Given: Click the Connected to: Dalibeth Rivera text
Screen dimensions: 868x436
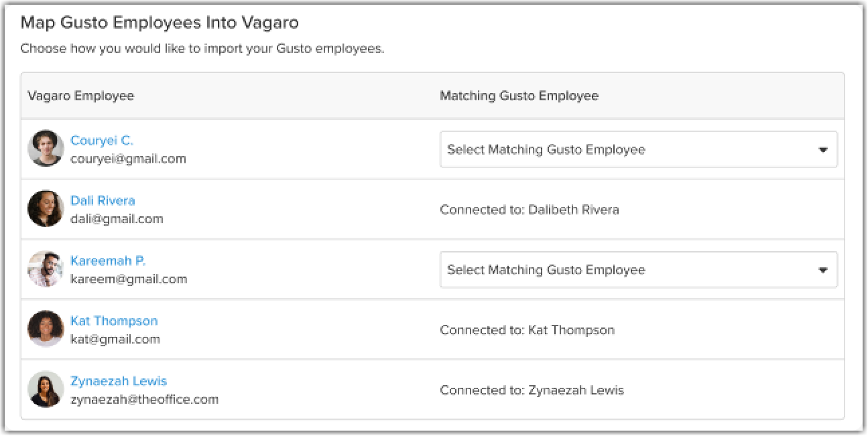Looking at the screenshot, I should 530,209.
